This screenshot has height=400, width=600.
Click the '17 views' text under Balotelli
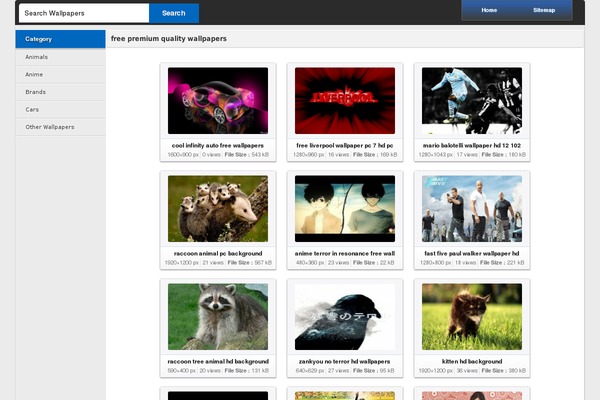point(467,155)
